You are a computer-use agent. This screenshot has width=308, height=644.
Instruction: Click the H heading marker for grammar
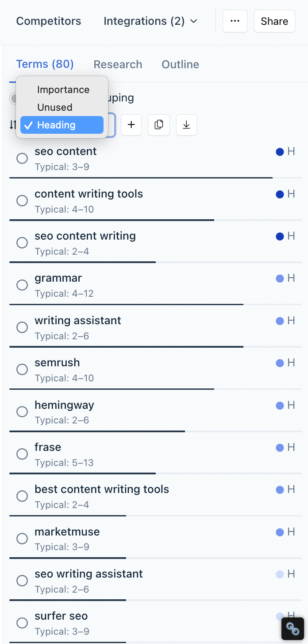pyautogui.click(x=291, y=278)
